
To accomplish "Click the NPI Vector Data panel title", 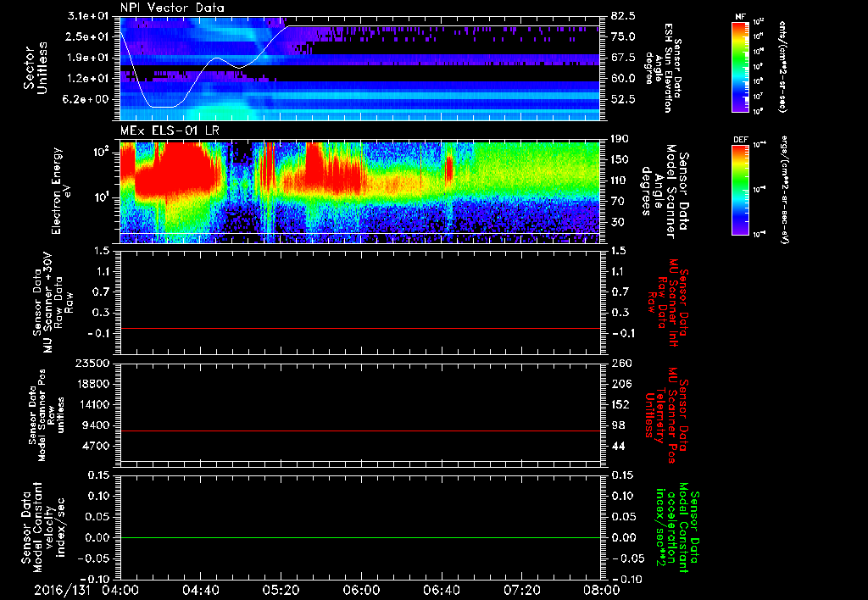I will (x=172, y=8).
